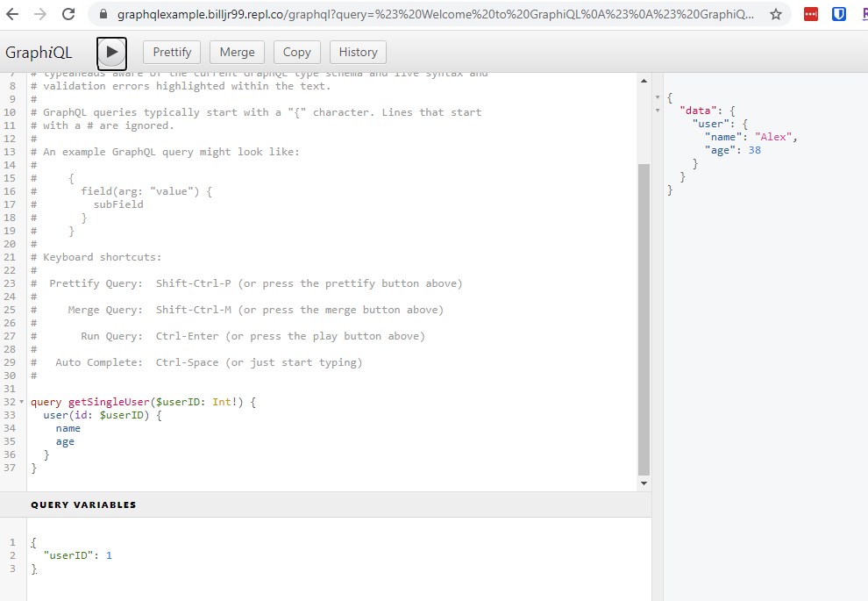The width and height of the screenshot is (868, 601).
Task: Collapse the getSingleUser query at line 32
Action: coord(22,402)
